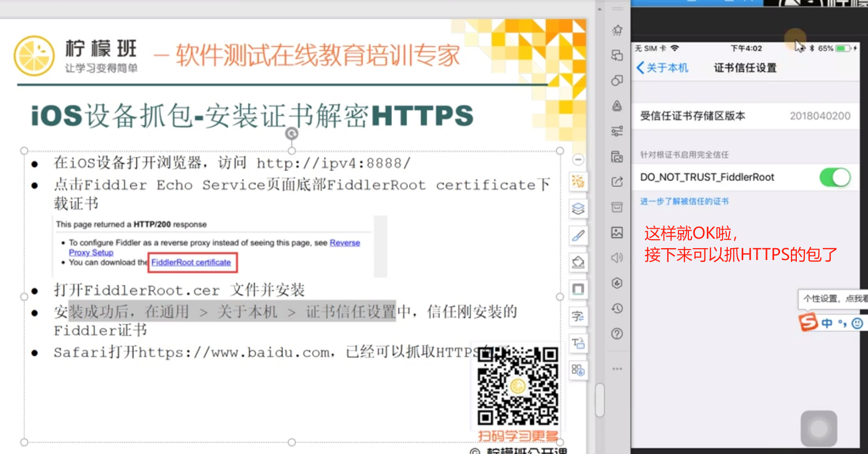Click the Reverse Proxy Setup link

pos(345,243)
